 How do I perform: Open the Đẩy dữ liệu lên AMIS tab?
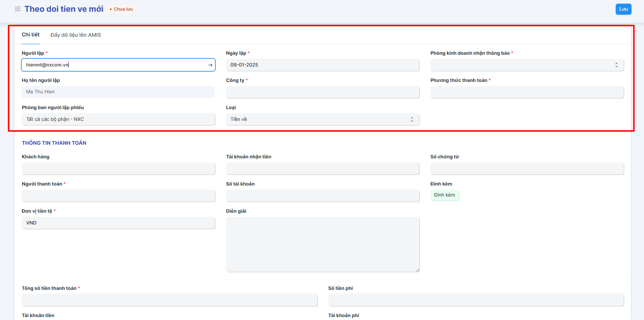click(76, 35)
